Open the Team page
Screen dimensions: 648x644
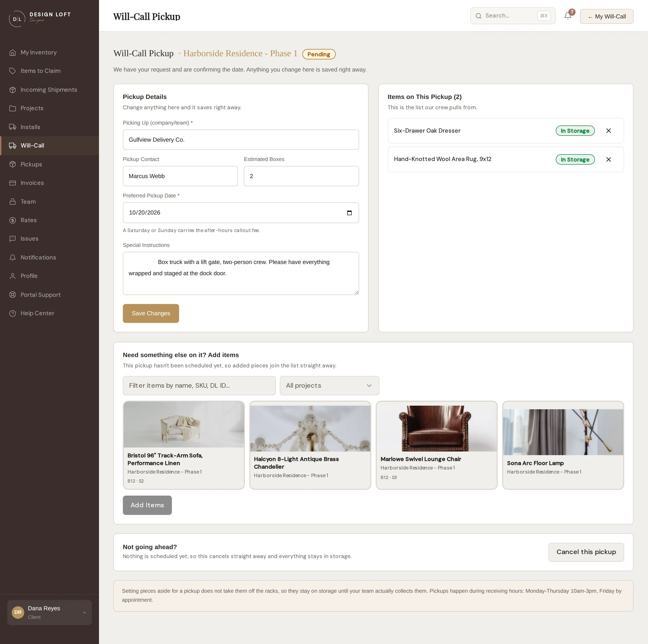coord(50,201)
